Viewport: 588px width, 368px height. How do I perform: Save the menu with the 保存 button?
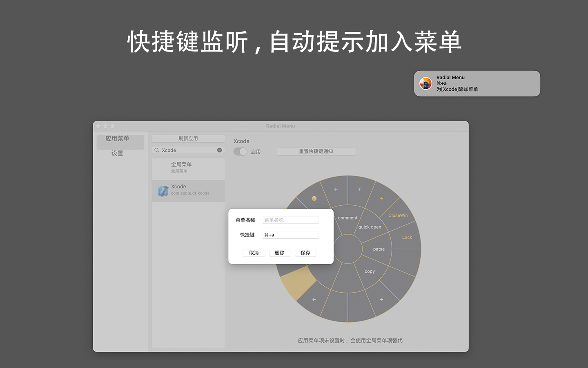coord(305,253)
